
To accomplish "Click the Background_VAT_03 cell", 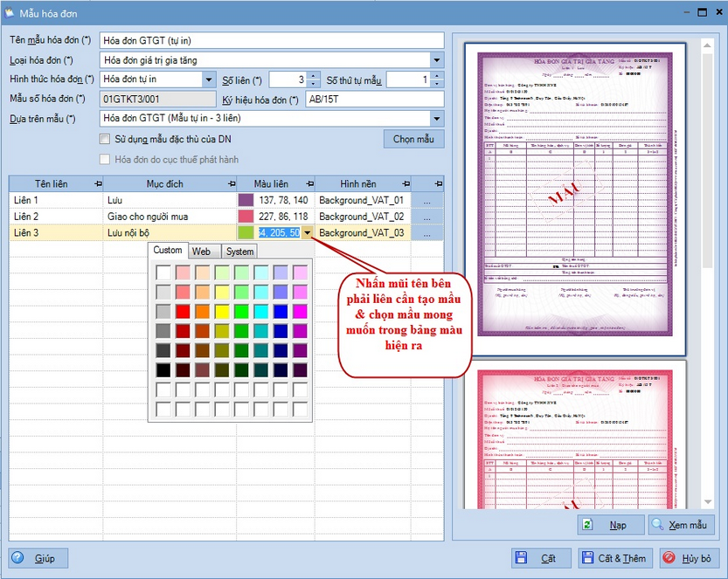I will [x=363, y=233].
